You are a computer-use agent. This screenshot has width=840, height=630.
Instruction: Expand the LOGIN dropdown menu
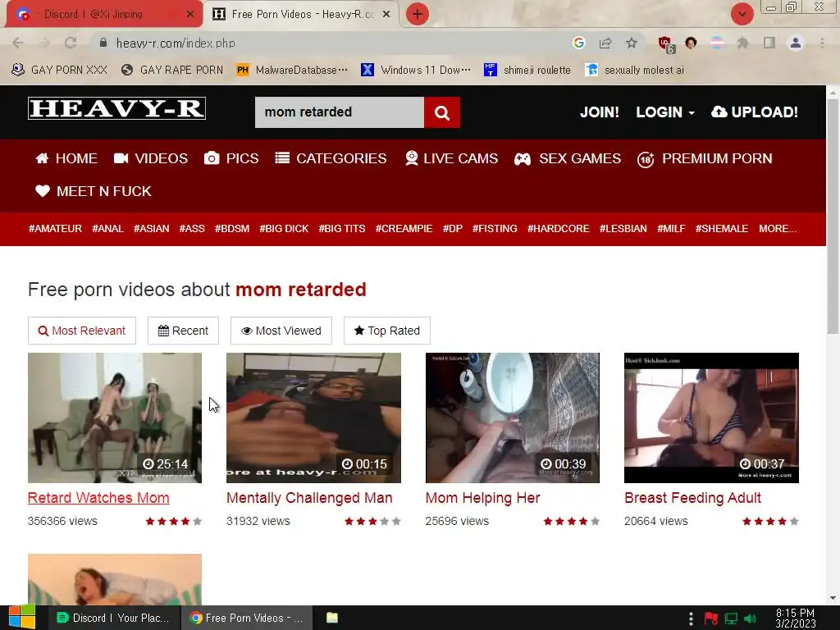pyautogui.click(x=665, y=112)
